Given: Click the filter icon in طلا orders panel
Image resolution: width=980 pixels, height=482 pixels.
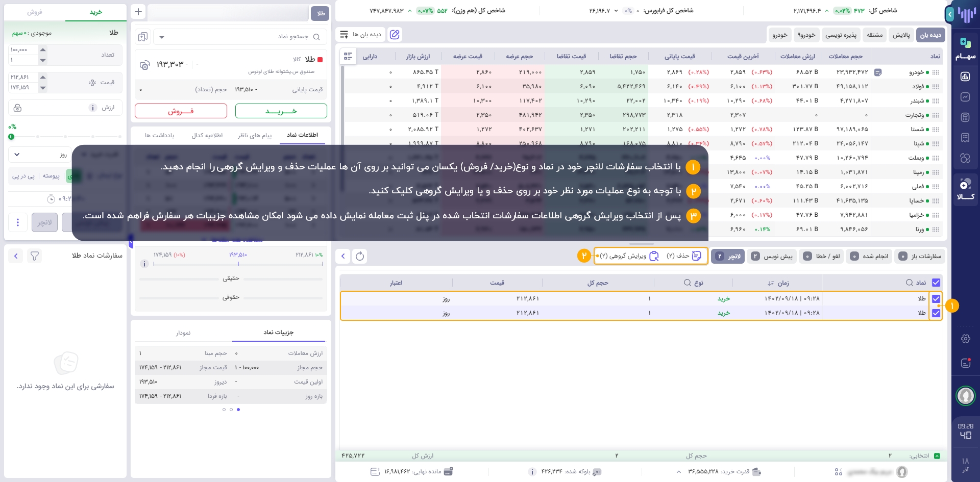Looking at the screenshot, I should (x=35, y=256).
